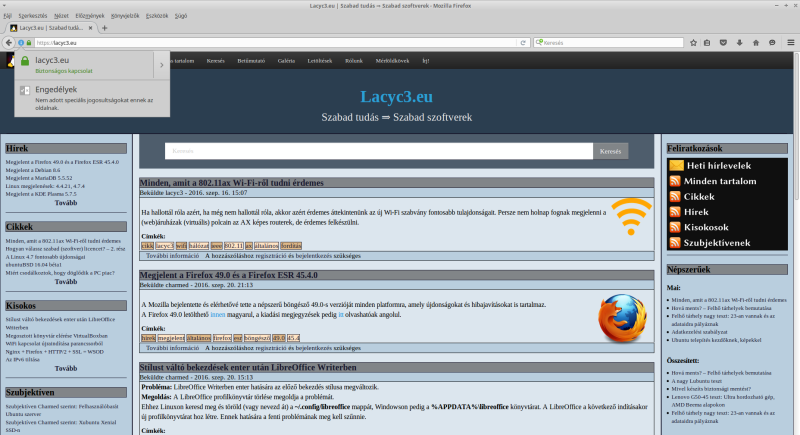800x435 pixels.
Task: Go back with the browser back arrow
Action: pyautogui.click(x=9, y=43)
